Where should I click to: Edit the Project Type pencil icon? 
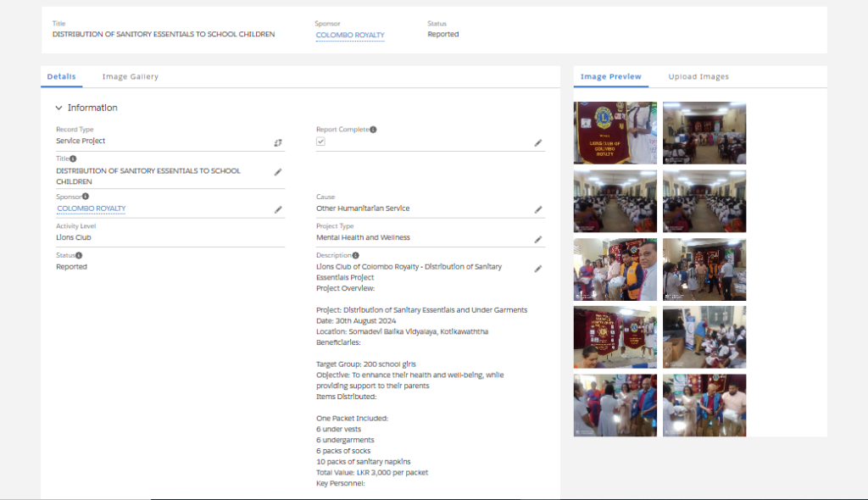click(538, 239)
